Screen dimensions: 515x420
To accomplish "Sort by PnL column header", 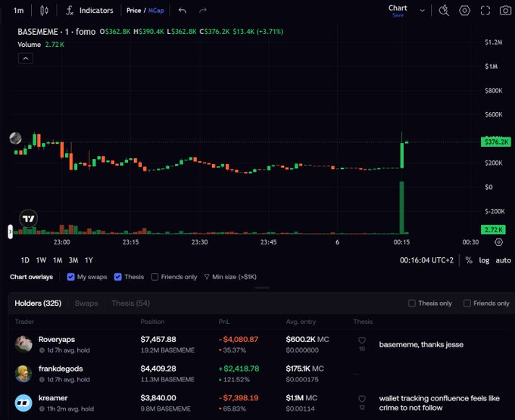I will click(224, 322).
